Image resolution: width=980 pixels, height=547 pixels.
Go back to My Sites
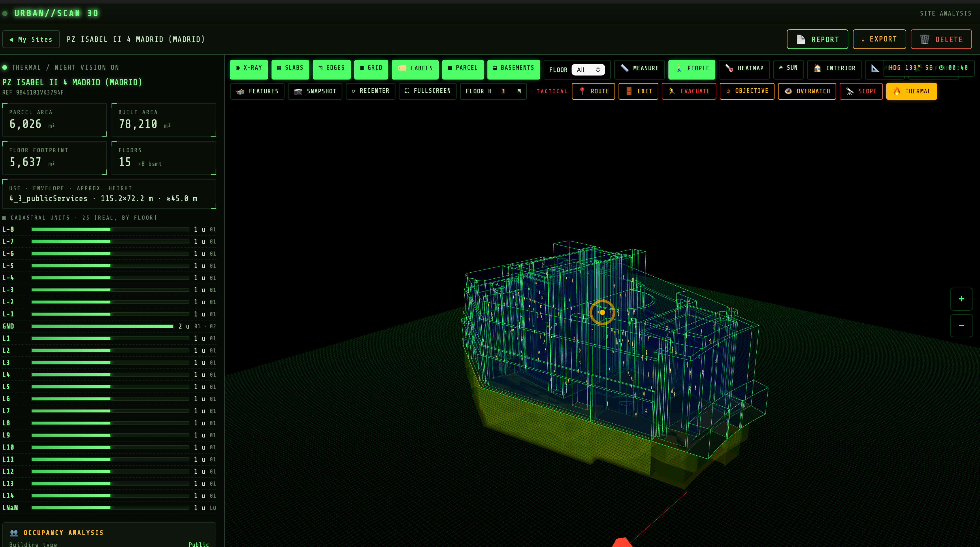click(31, 39)
